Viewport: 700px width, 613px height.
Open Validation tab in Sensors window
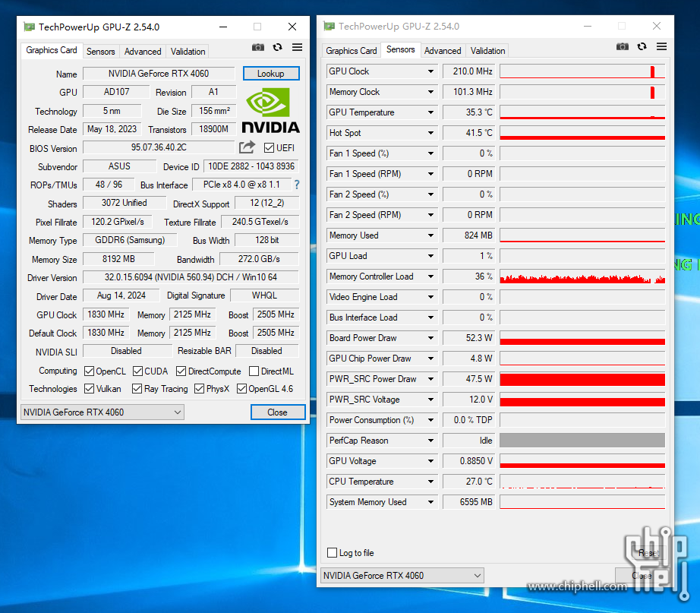487,50
